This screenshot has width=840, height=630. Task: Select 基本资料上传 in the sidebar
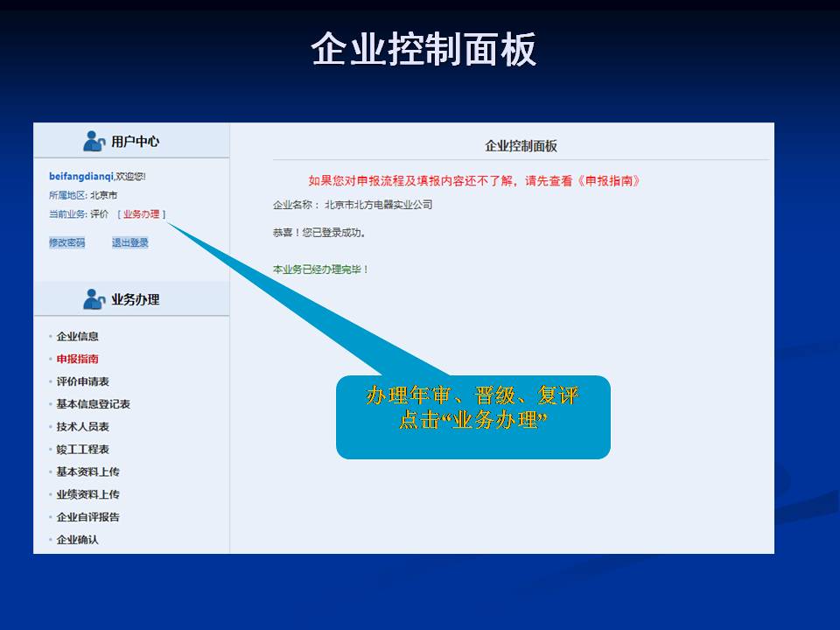87,472
